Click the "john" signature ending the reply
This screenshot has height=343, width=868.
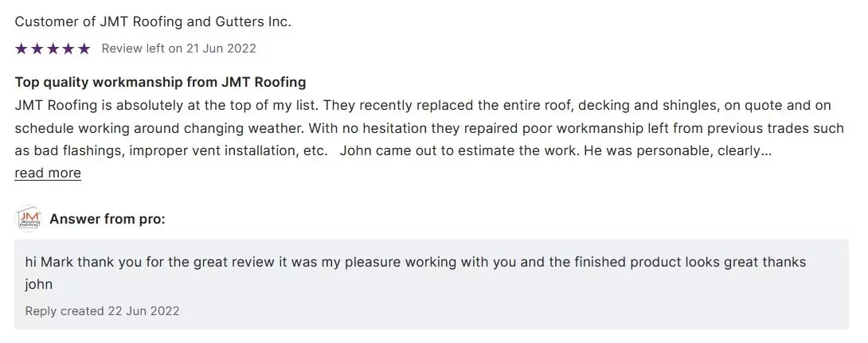(39, 284)
